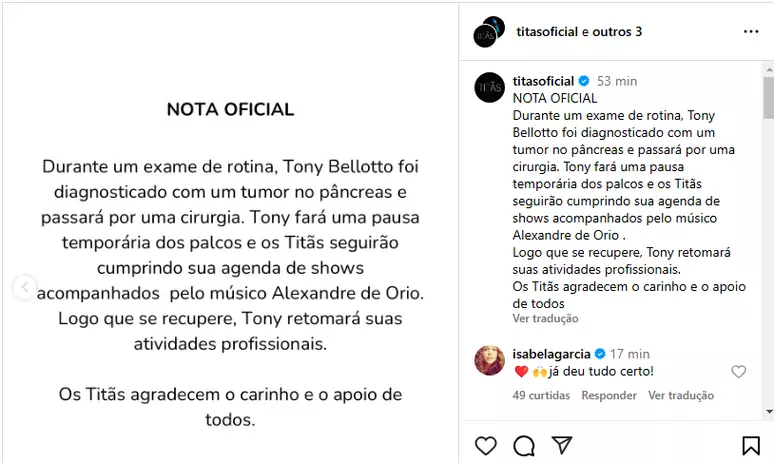Open isabelagarcia username link
774x463 pixels.
[552, 354]
